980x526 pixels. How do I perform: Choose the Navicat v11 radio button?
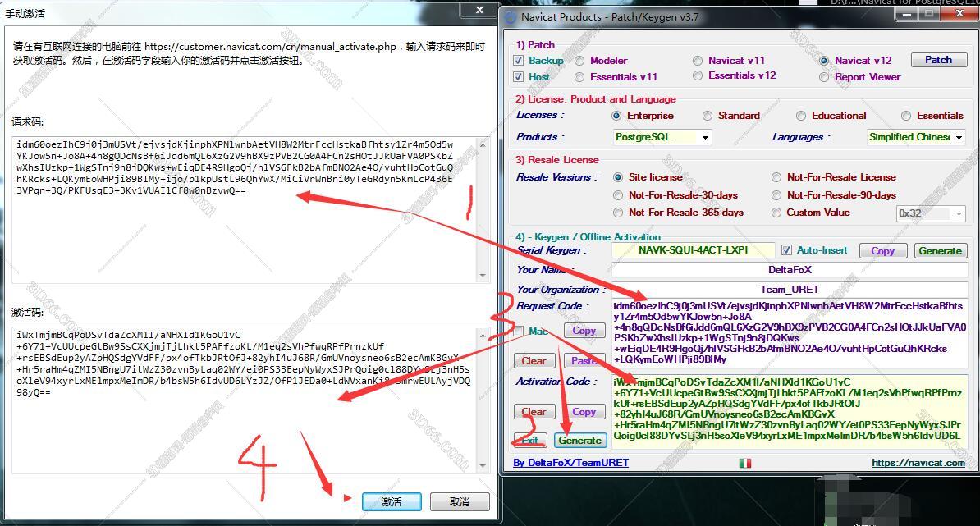[x=698, y=61]
